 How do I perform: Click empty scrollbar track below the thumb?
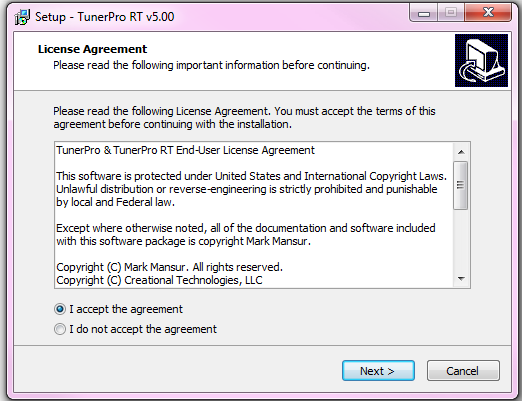[461, 240]
